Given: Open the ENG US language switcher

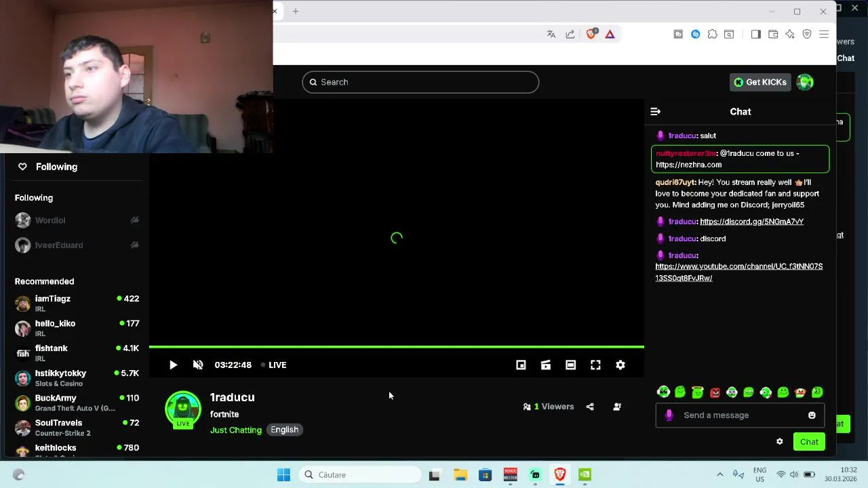Looking at the screenshot, I should click(759, 474).
